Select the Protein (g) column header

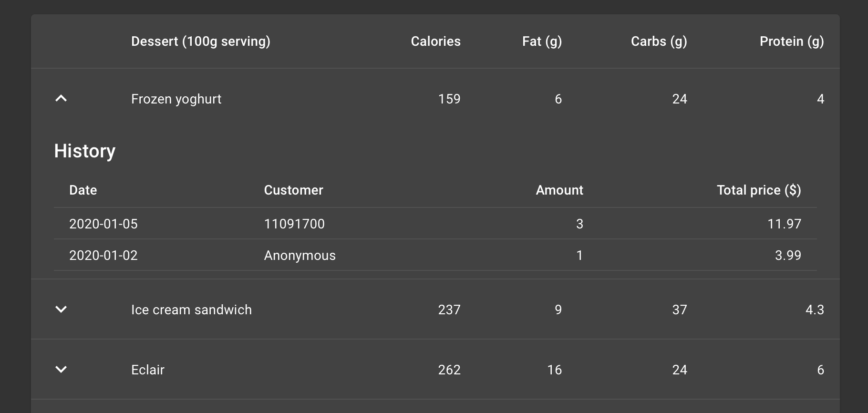[x=791, y=41]
